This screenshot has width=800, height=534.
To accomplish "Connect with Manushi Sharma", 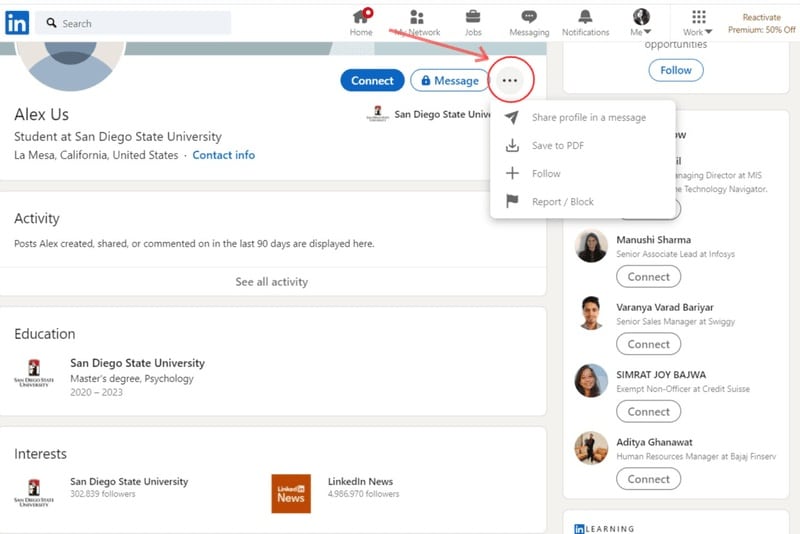I will click(648, 276).
